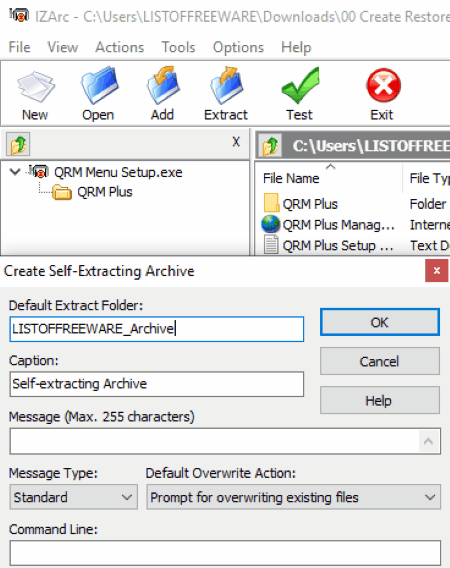Select QRM Menu Setup.exe in tree
This screenshot has width=450, height=568.
click(118, 172)
